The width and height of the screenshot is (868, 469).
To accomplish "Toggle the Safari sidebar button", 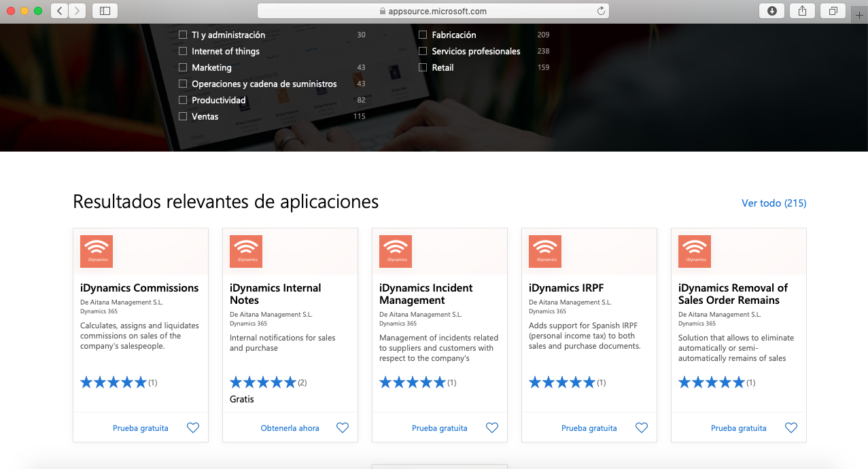I will (x=105, y=11).
